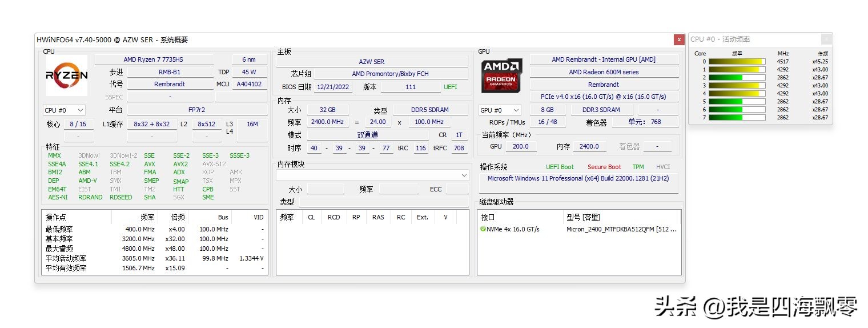Click the AMD Radeon Graphics logo
Screen dimensions: 868x328
click(x=501, y=75)
